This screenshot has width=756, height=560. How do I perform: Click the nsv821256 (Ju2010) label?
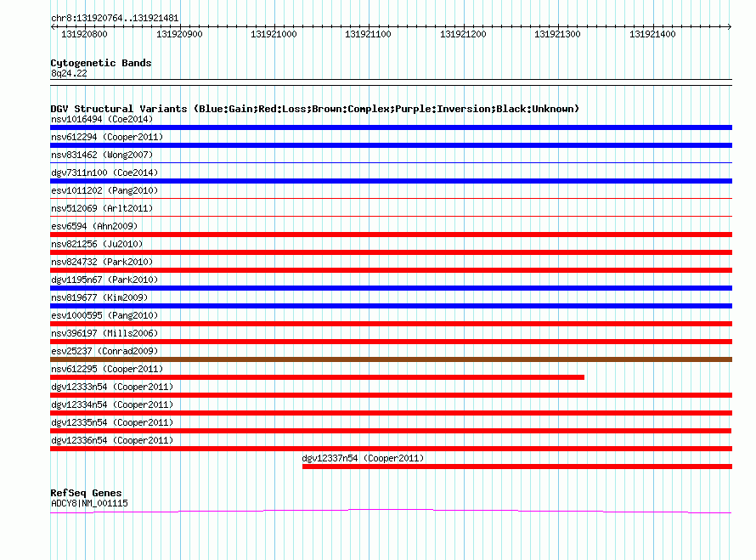97,244
